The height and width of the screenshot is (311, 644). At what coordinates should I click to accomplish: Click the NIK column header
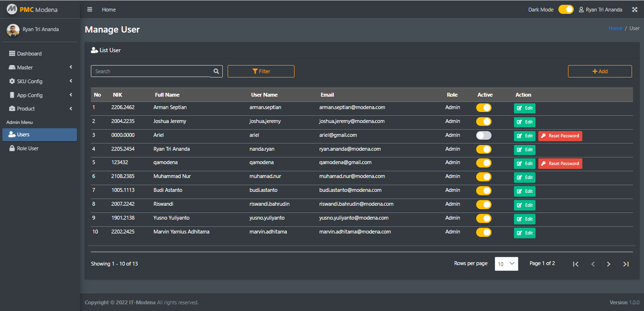[118, 95]
